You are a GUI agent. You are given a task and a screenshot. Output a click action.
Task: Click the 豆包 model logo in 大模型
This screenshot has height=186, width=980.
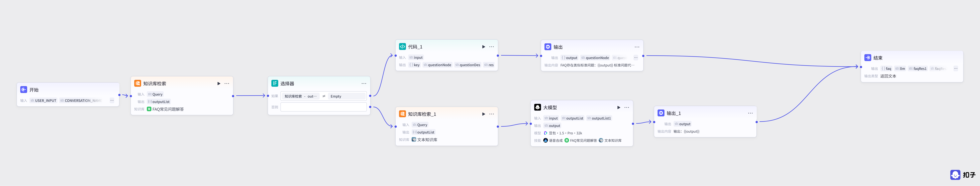(545, 133)
